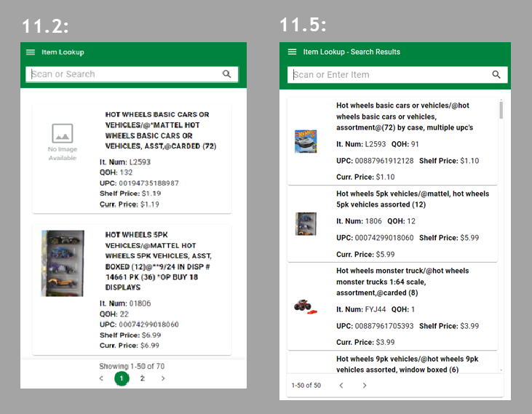Click search magnifier icon in 11.2 panel
The height and width of the screenshot is (414, 532).
(x=226, y=74)
